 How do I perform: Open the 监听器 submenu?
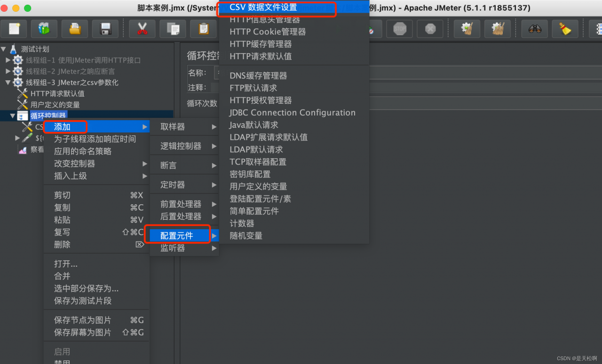tap(184, 248)
